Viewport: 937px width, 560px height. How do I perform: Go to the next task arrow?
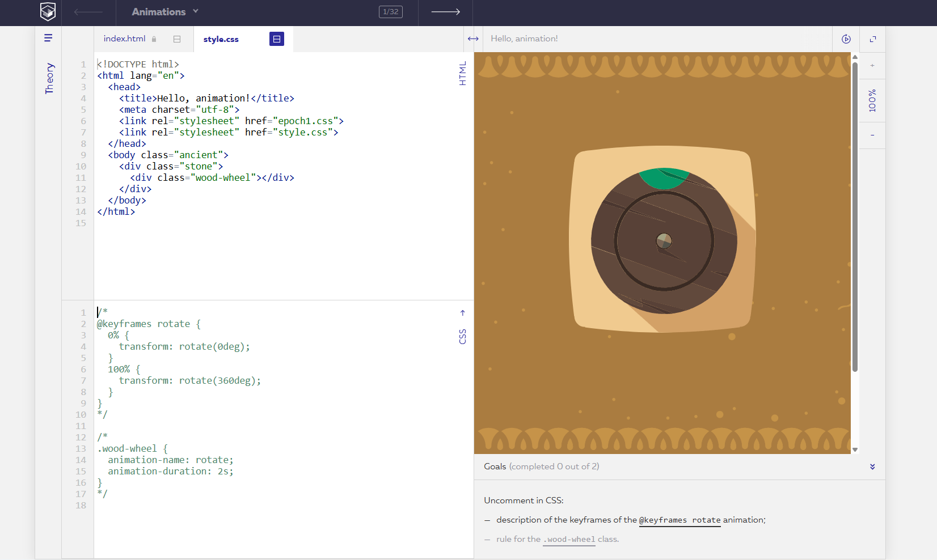coord(446,12)
